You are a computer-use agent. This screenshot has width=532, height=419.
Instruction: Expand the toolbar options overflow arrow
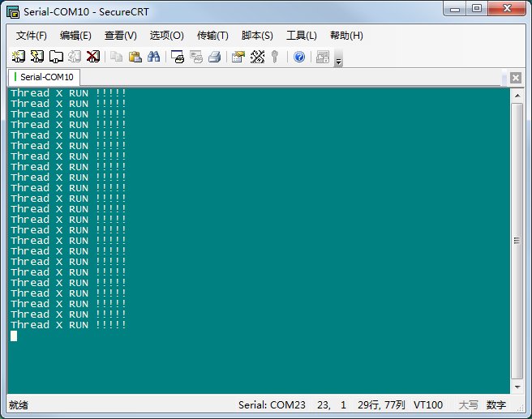point(338,58)
